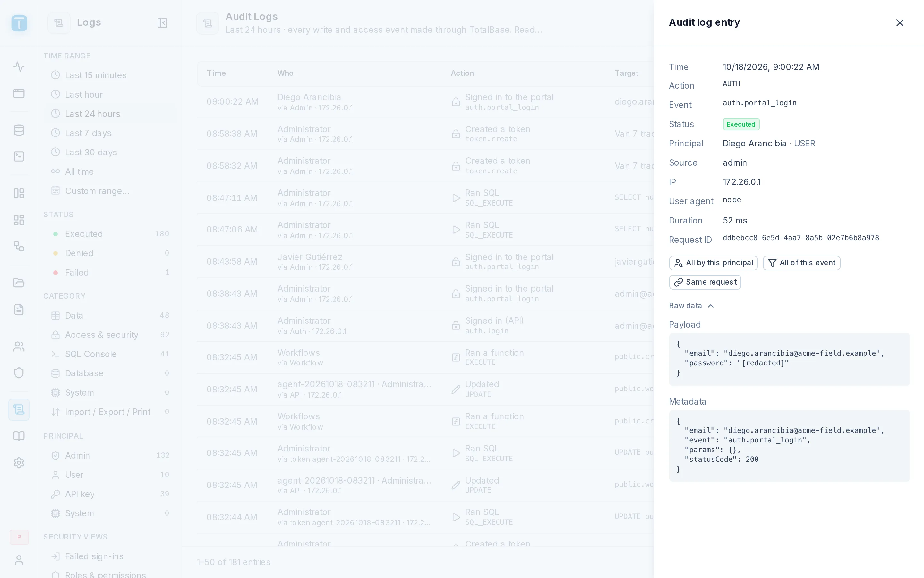Close the Audit log entry panel
The height and width of the screenshot is (578, 924).
coord(900,22)
